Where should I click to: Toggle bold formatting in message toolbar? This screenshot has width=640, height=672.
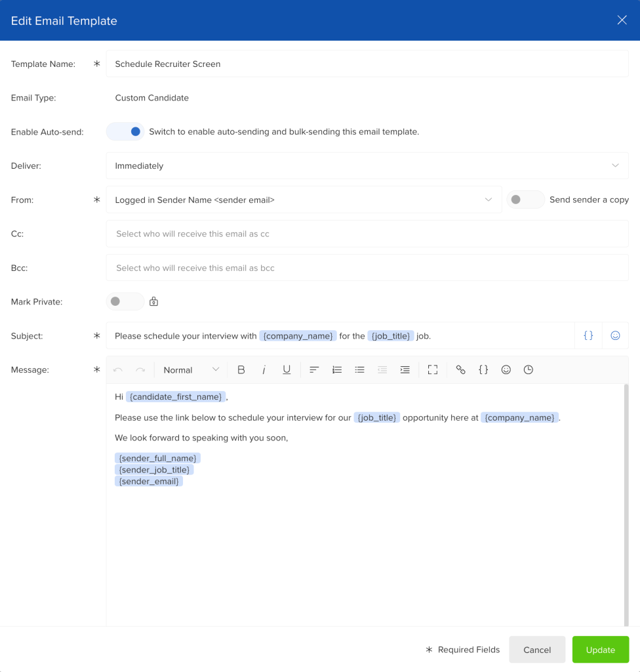pos(241,370)
